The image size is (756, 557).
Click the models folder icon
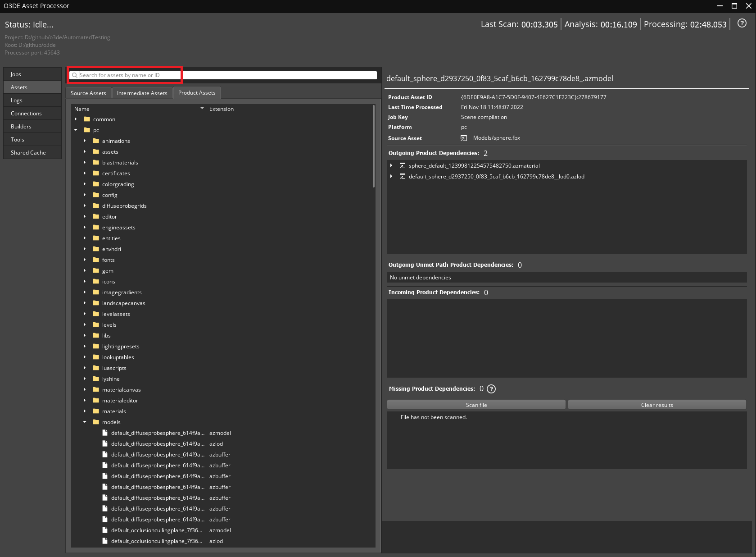[95, 422]
